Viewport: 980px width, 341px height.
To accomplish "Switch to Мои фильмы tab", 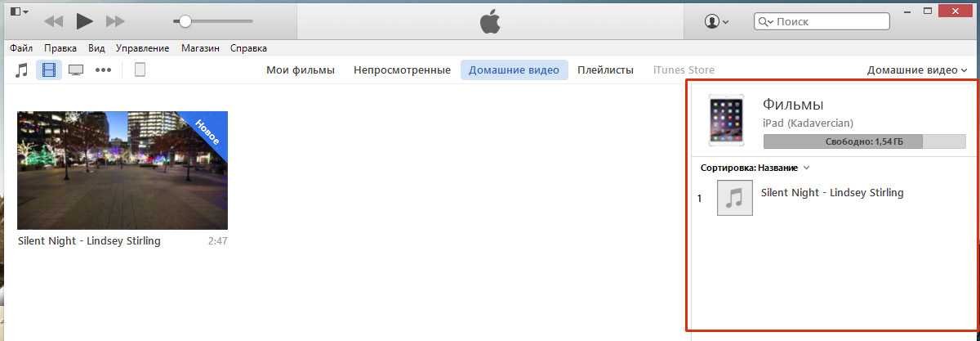I will (301, 70).
